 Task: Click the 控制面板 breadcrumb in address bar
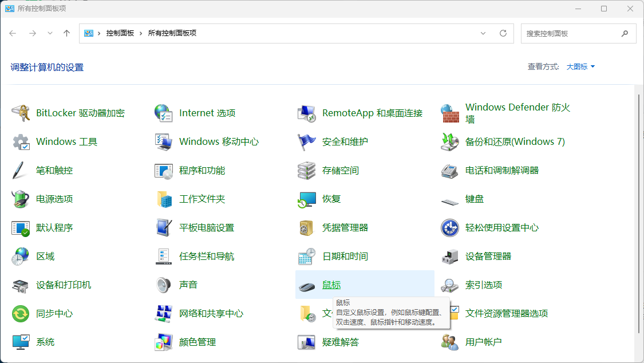[120, 33]
